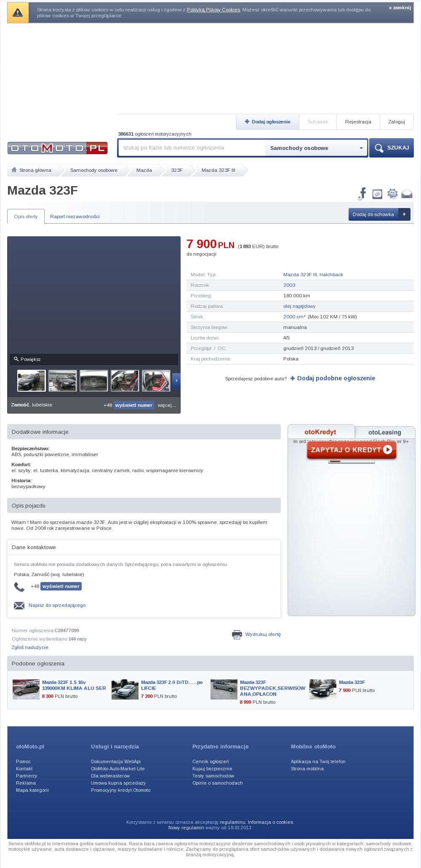
Task: Select the fourth thumbnail with red seats
Action: pyautogui.click(x=125, y=381)
